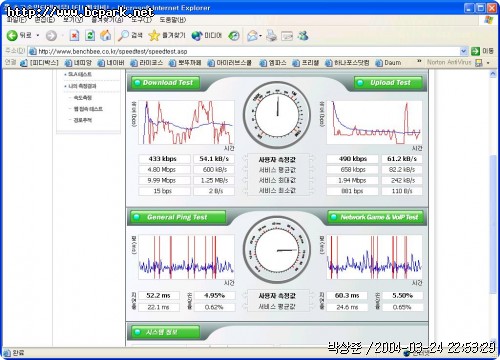Open the 즐겨찾기(A) menu
Viewport: 500px width, 360px height.
[x=107, y=20]
